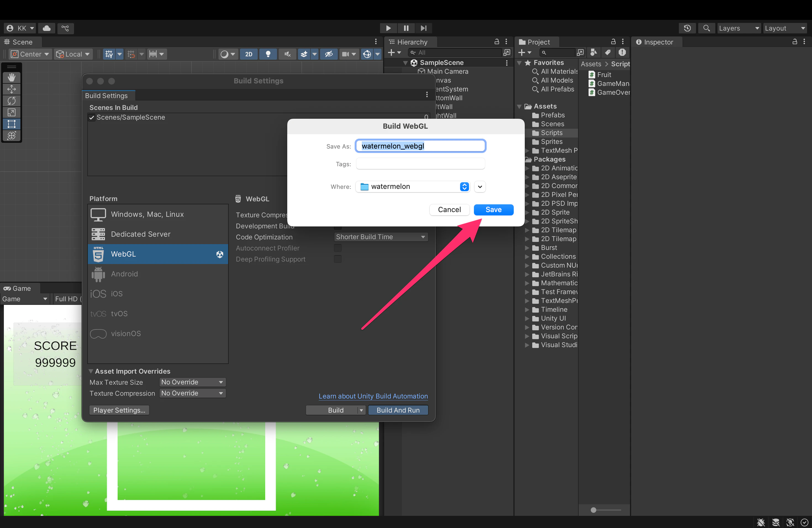Click the Play button

click(388, 28)
